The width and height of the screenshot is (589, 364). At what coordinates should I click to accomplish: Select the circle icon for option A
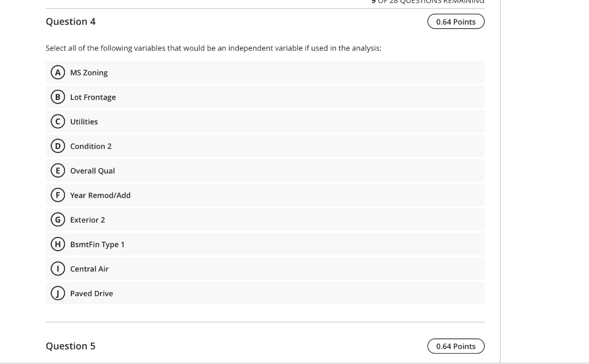coord(58,72)
